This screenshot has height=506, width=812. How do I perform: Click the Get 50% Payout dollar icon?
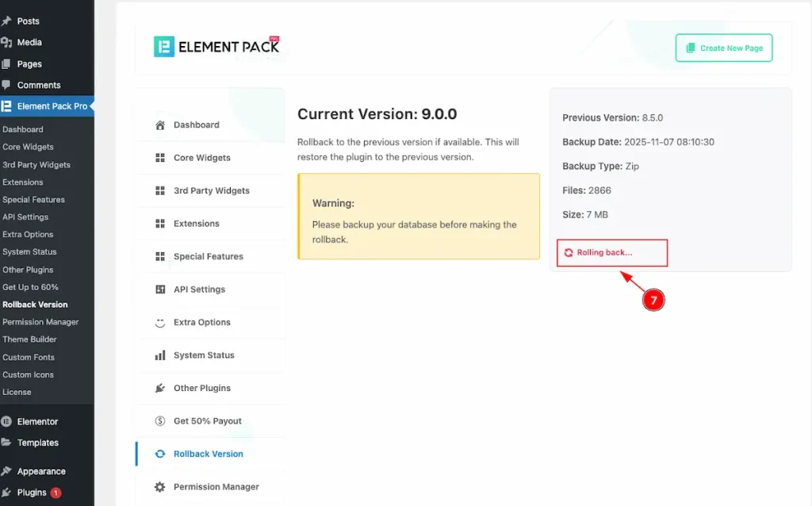pos(160,421)
